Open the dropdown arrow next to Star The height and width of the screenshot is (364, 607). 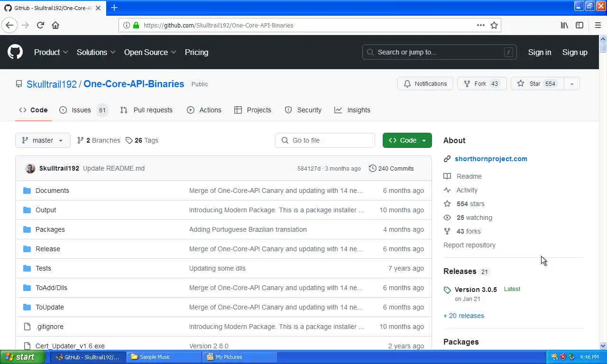coord(571,84)
